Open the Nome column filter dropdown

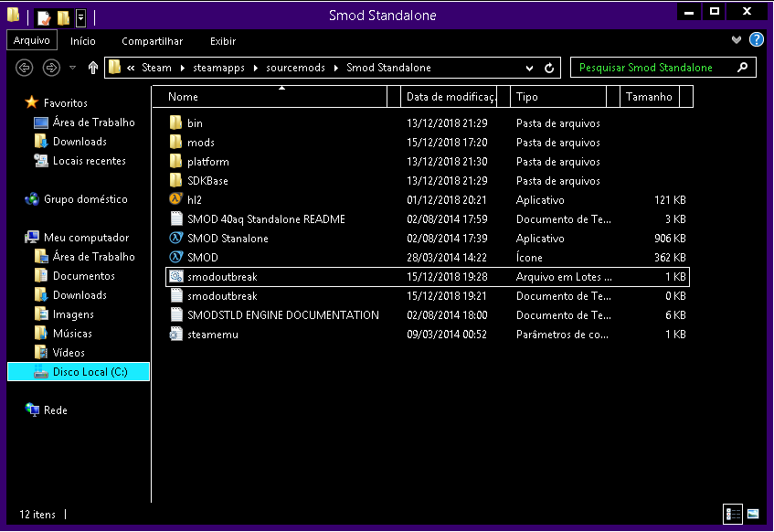click(394, 96)
